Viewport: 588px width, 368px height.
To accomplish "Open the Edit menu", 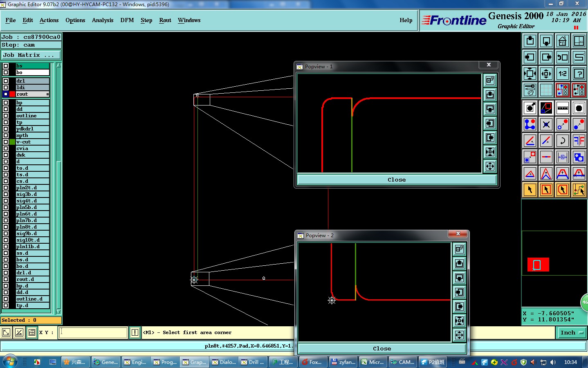I will (28, 20).
